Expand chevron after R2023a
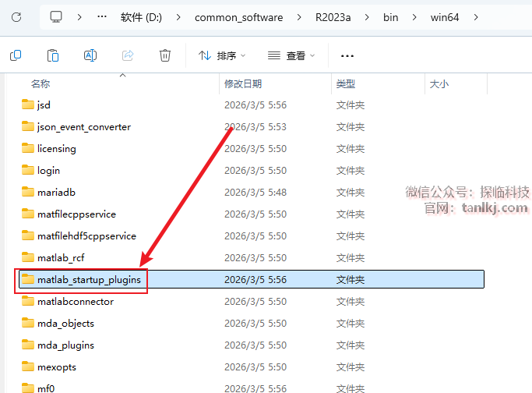 point(367,17)
